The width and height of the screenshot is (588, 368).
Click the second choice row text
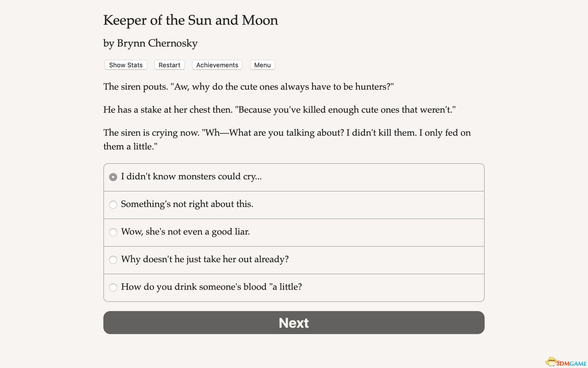[187, 204]
